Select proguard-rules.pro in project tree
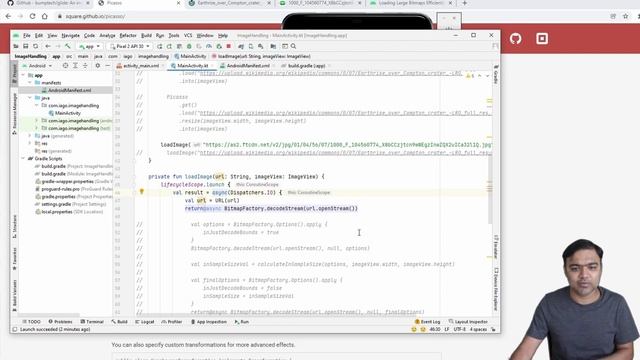This screenshot has width=640, height=360. 60,189
